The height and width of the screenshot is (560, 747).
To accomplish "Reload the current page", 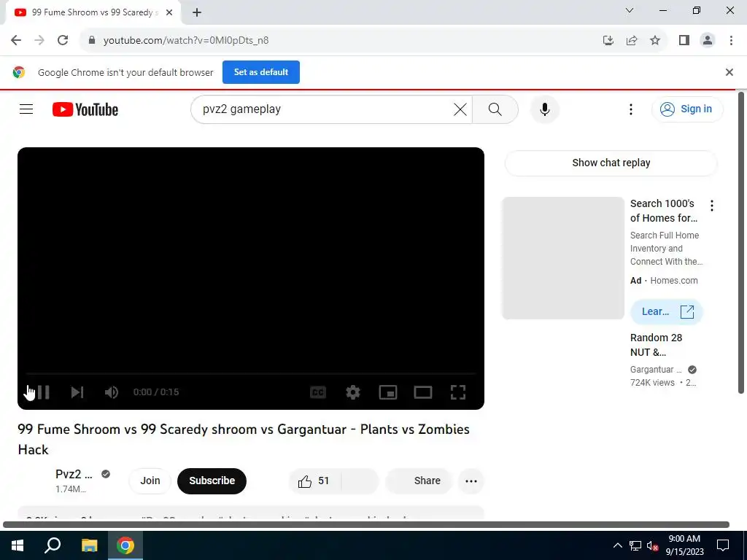I will [x=63, y=41].
